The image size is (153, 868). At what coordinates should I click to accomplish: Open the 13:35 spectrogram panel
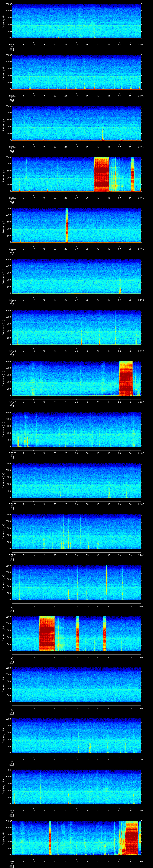coord(76,685)
